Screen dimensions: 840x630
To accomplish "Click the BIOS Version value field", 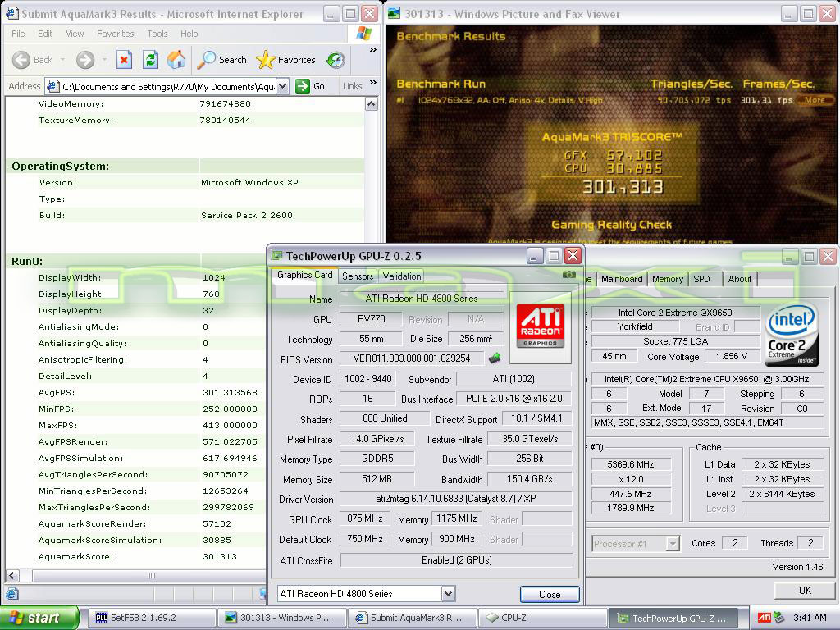I will 412,358.
